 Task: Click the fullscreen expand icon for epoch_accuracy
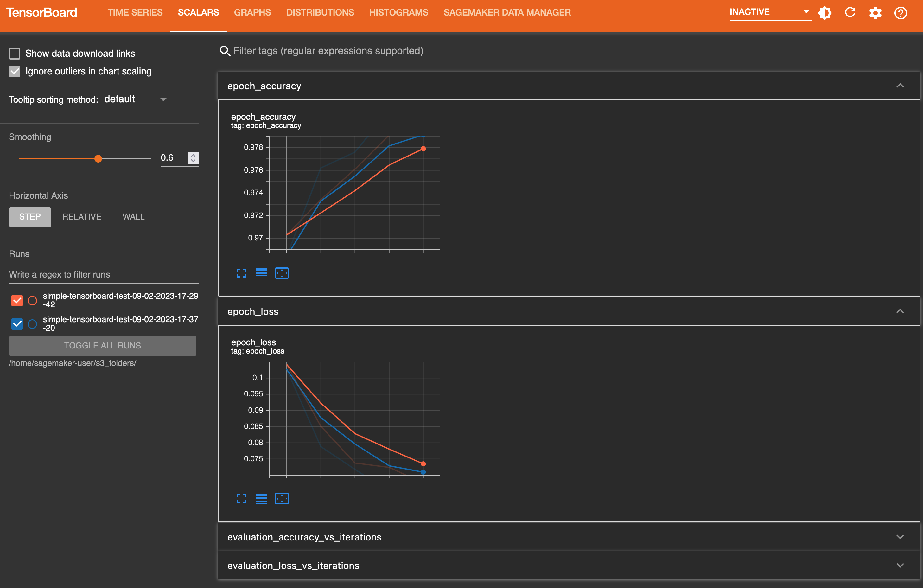241,272
